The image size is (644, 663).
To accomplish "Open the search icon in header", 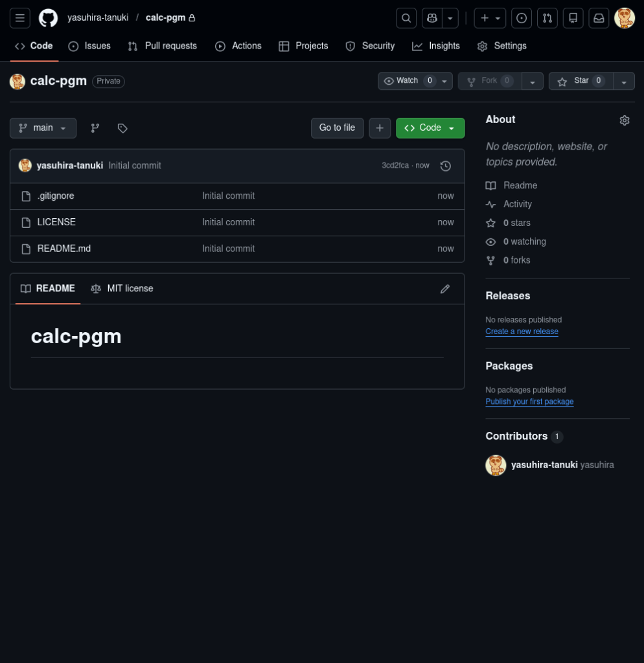I will click(x=406, y=18).
